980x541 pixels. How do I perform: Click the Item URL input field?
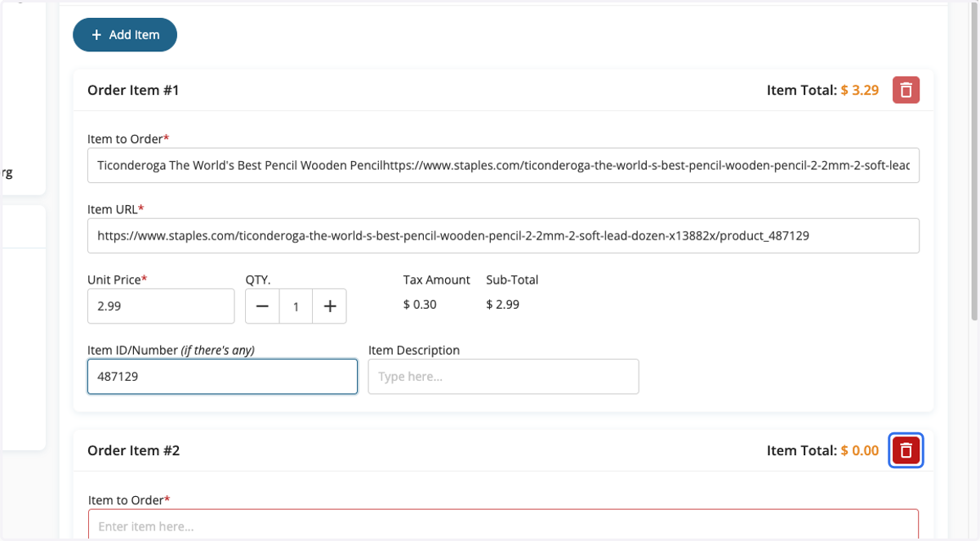(503, 235)
